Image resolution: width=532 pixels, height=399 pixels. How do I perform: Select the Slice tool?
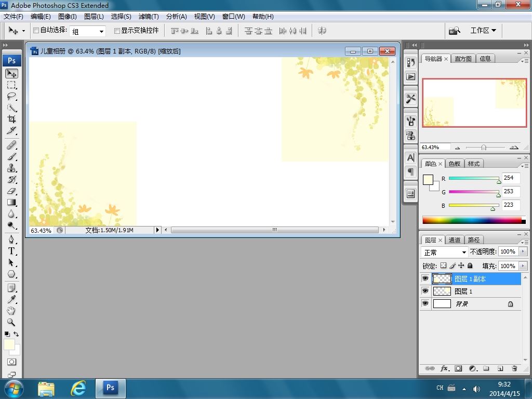(11, 130)
